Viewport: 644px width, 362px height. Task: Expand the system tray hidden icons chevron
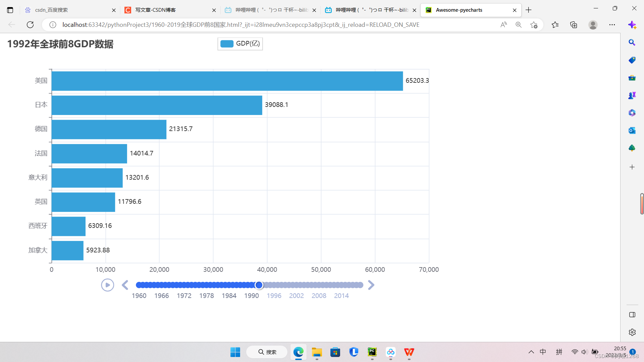click(x=531, y=352)
